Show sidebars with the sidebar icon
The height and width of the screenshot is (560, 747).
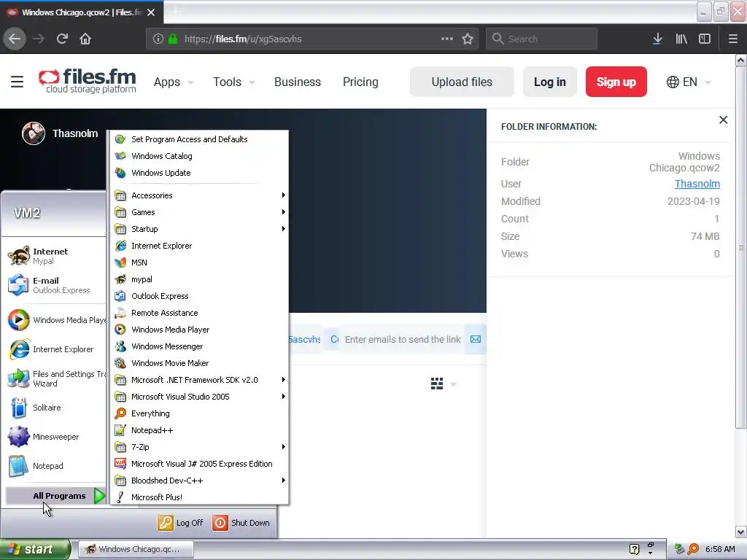[705, 39]
